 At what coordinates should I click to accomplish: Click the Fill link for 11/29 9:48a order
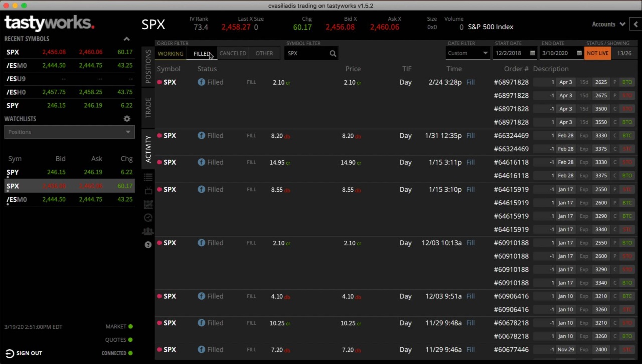470,323
